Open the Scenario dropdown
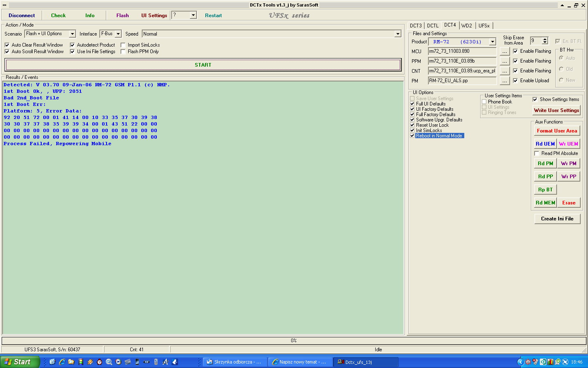Viewport: 588px width, 368px height. (72, 34)
